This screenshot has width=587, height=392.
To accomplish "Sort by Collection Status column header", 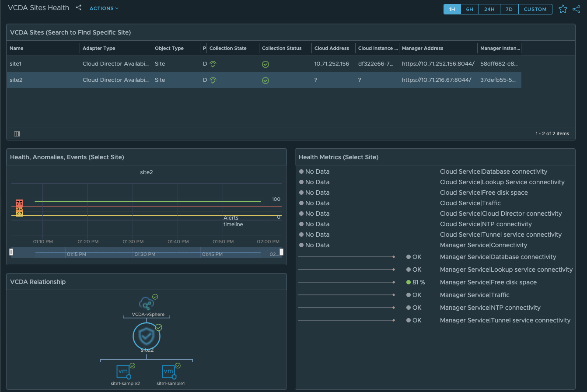I will coord(282,48).
